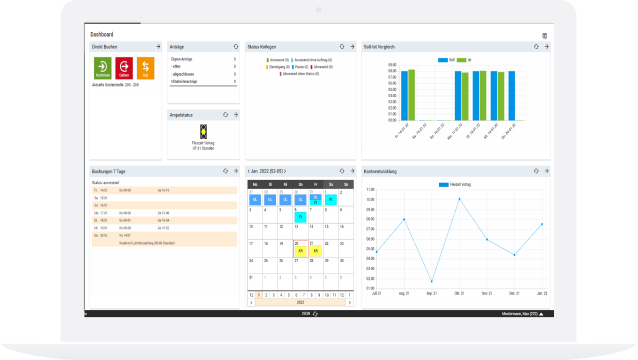Select month 10 in calendar month strip
638x360 pixels.
(x=327, y=295)
